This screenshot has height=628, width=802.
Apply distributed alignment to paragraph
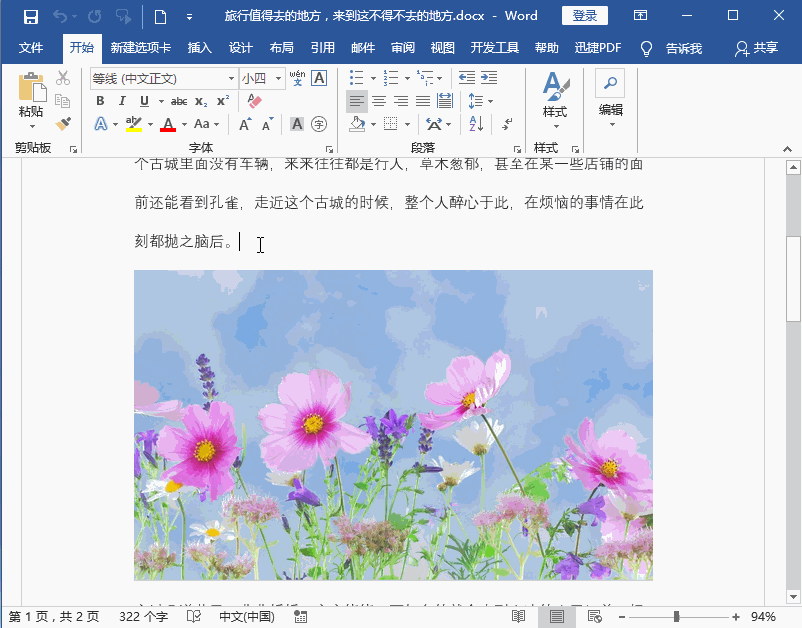[445, 101]
